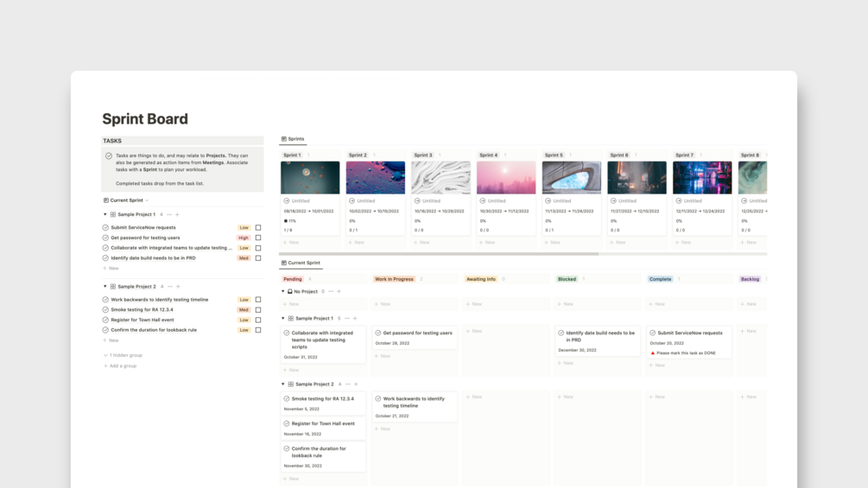Open the Current Sprint board tab
Viewport: 868px width, 488px height.
(x=301, y=263)
